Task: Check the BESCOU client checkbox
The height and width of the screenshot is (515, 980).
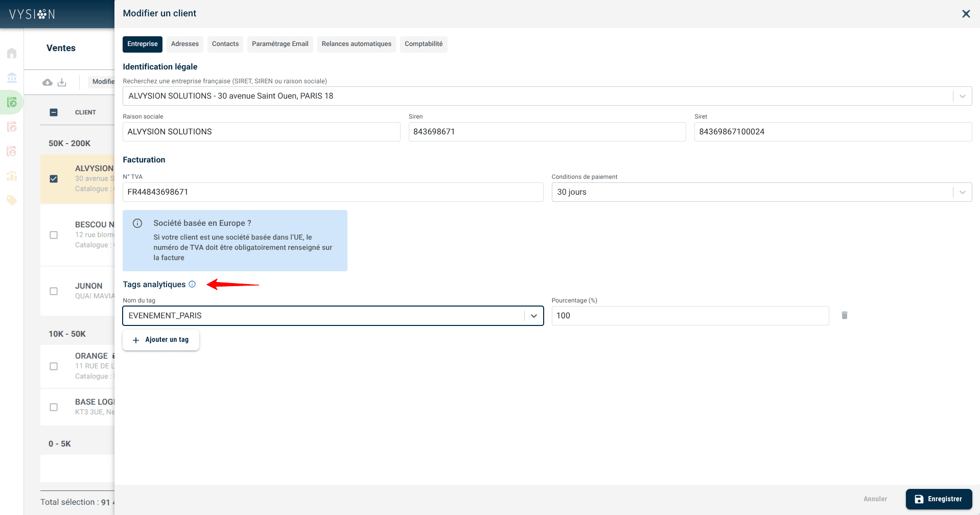Action: [54, 235]
